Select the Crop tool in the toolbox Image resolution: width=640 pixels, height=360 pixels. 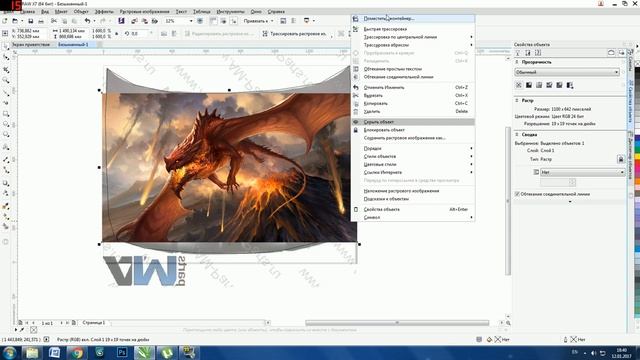6,70
